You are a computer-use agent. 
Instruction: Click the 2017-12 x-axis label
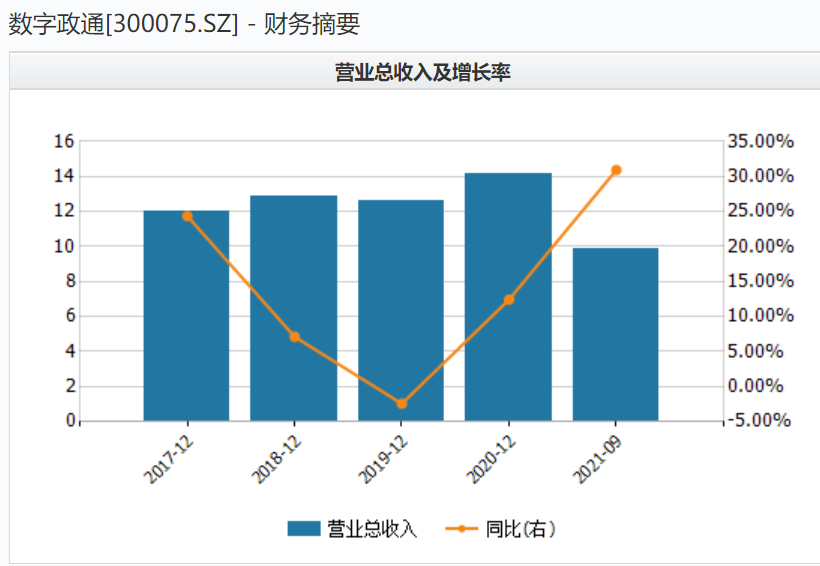pyautogui.click(x=168, y=460)
